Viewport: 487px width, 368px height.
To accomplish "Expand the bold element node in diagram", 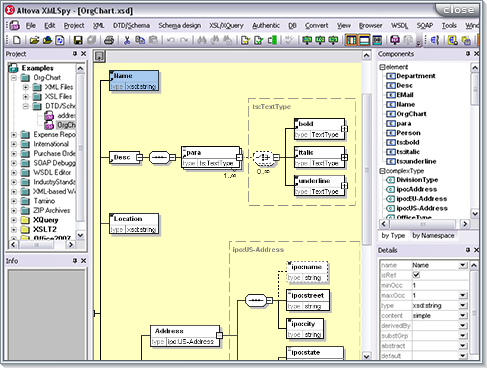I will [x=344, y=128].
